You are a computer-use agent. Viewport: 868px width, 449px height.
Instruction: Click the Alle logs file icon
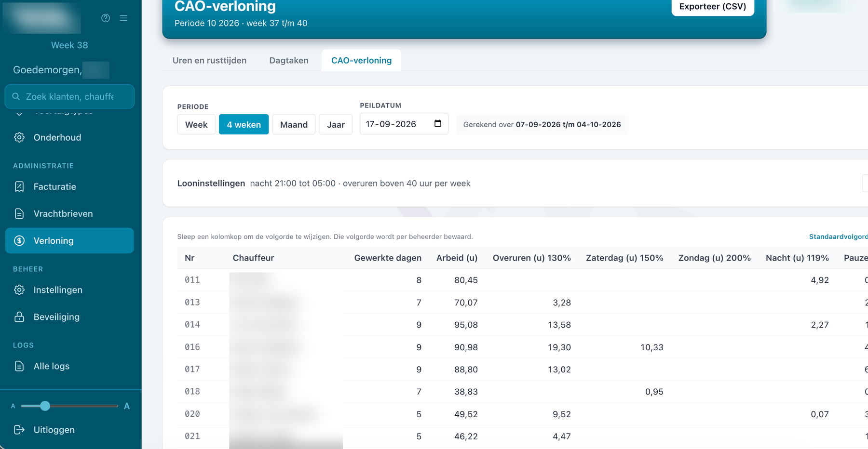(x=19, y=366)
